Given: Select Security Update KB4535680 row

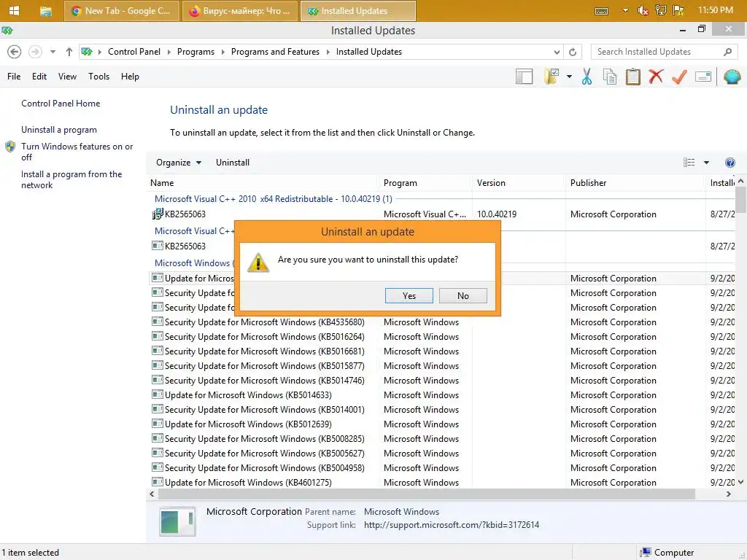Looking at the screenshot, I should click(x=441, y=322).
